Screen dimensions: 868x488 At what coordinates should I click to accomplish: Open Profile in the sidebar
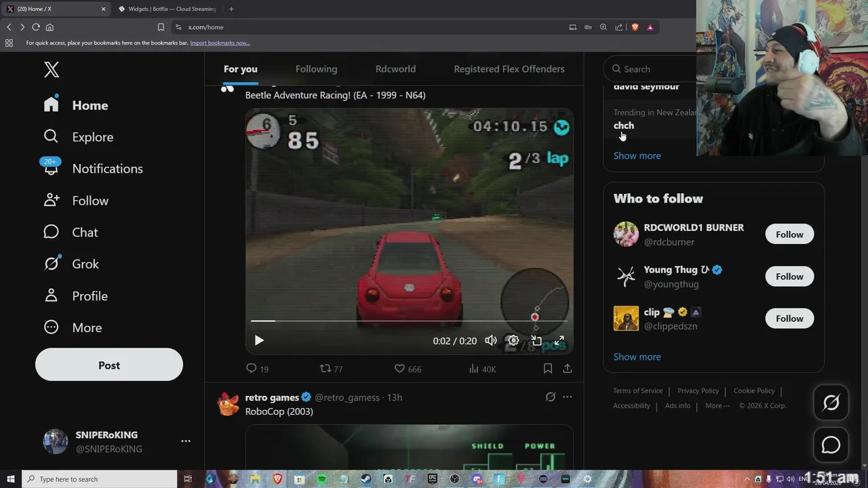pyautogui.click(x=75, y=296)
